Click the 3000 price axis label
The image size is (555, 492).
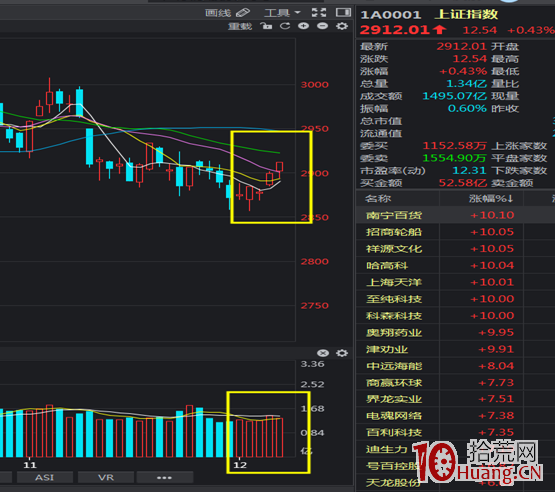point(315,85)
